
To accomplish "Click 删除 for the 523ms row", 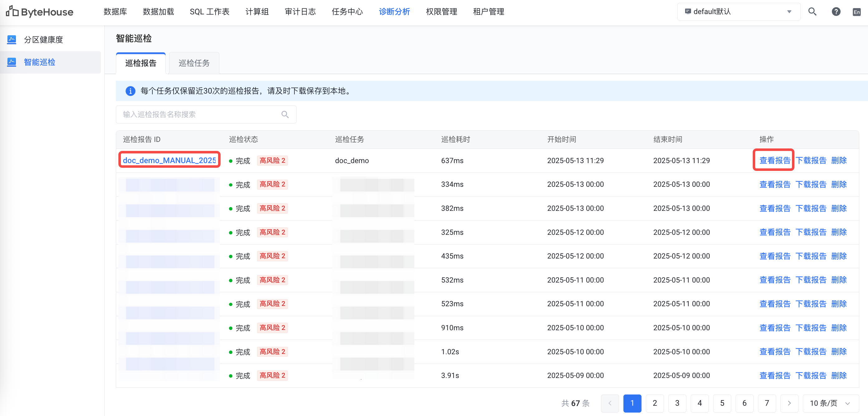I will [839, 304].
